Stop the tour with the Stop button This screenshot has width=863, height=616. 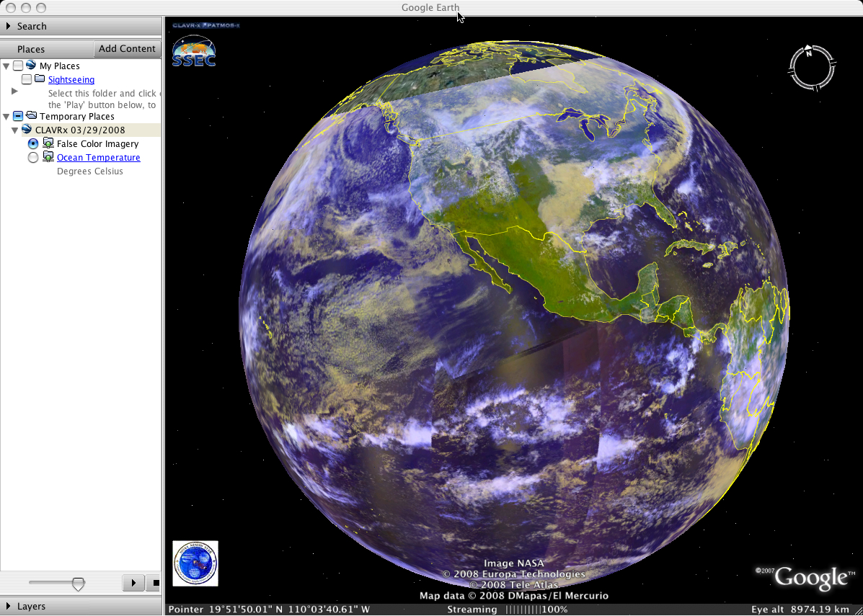(154, 582)
